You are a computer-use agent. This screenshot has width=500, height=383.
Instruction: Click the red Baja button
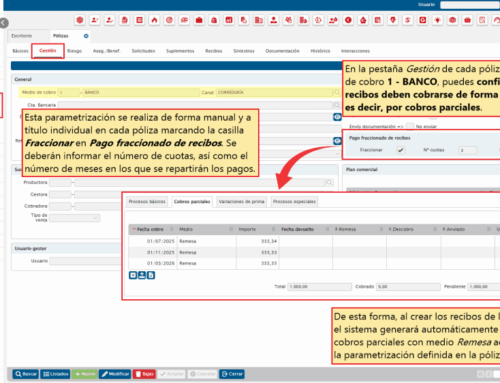pos(144,374)
